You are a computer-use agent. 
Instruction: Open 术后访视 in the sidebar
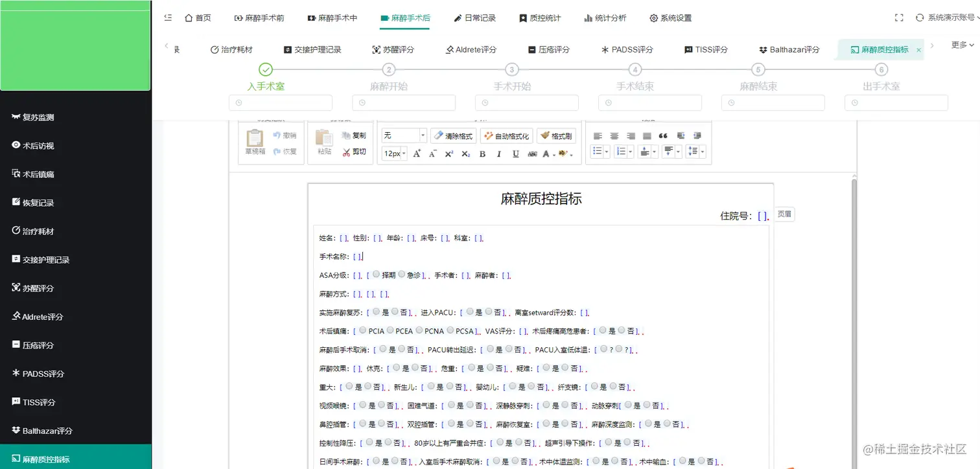point(76,146)
